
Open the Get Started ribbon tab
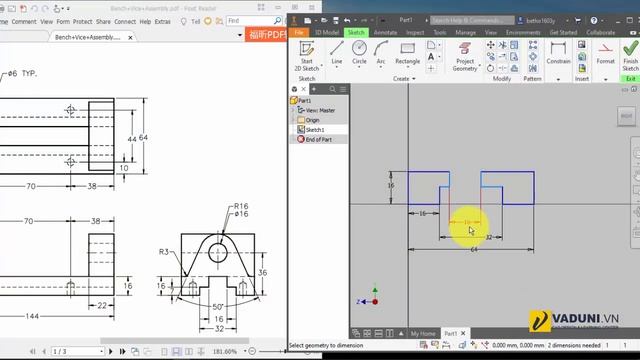[563, 32]
